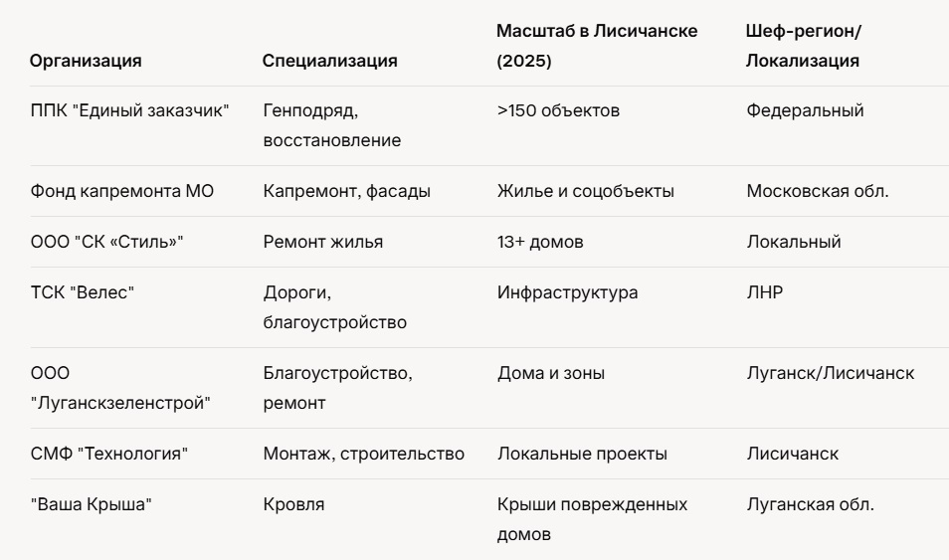949x560 pixels.
Task: Select the "Капремонт, фасады" cell
Action: [346, 191]
